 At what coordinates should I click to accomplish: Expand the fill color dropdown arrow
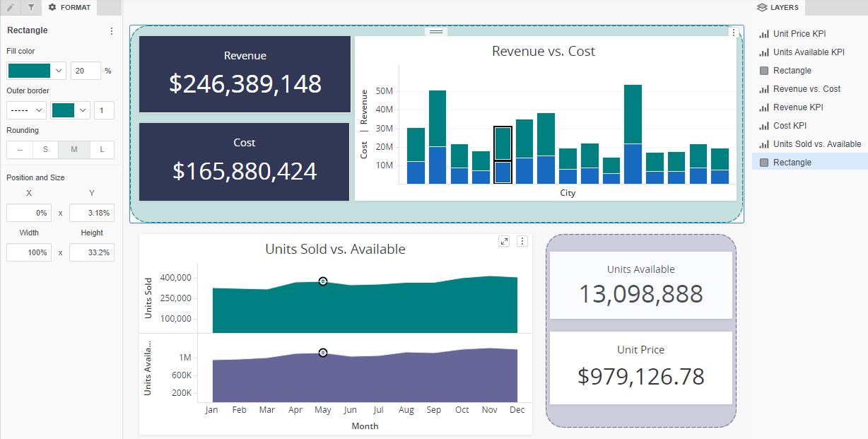[59, 71]
